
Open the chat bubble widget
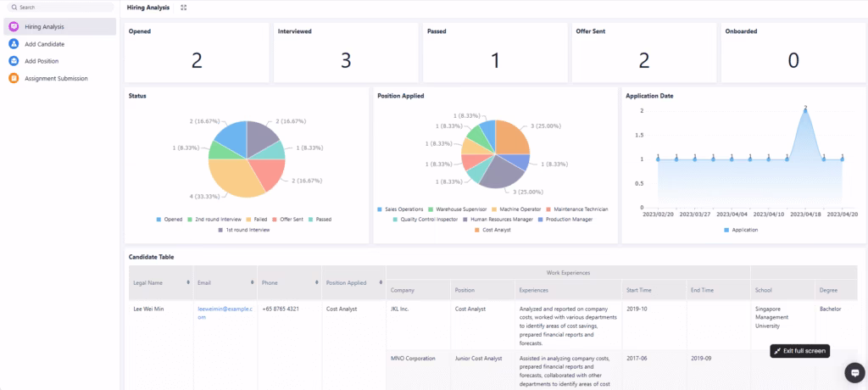coord(853,372)
